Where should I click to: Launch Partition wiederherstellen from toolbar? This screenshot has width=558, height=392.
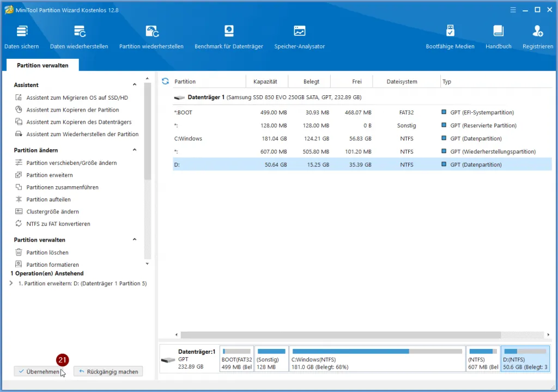pos(151,36)
